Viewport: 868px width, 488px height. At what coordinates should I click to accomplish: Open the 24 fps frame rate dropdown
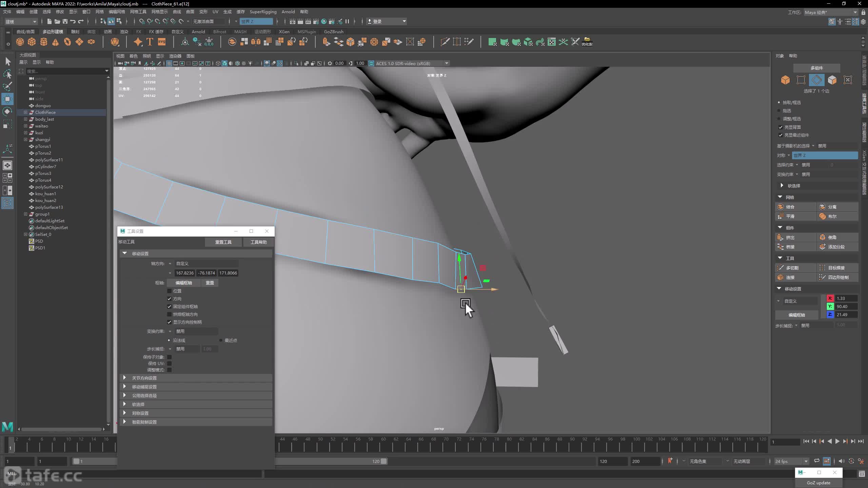pyautogui.click(x=791, y=461)
